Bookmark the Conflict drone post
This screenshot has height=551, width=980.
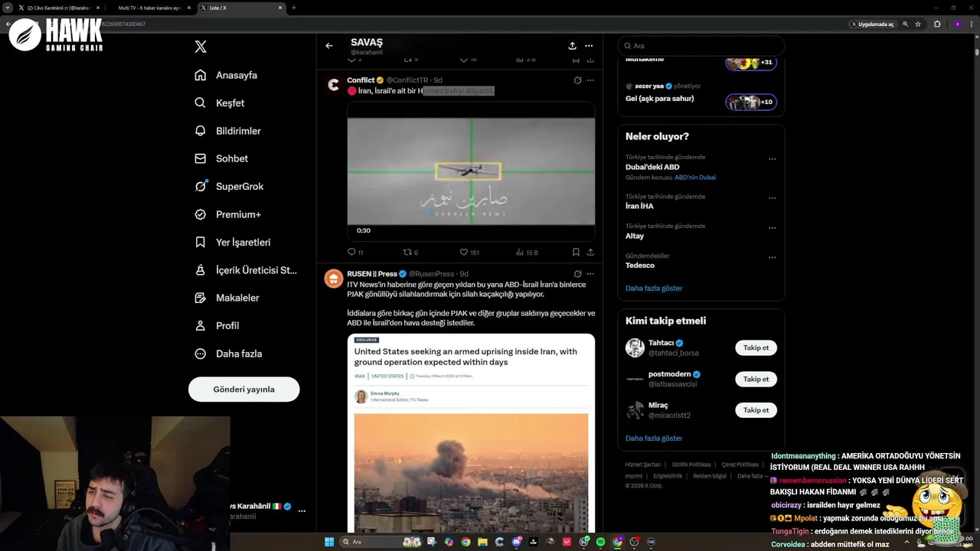(x=576, y=252)
